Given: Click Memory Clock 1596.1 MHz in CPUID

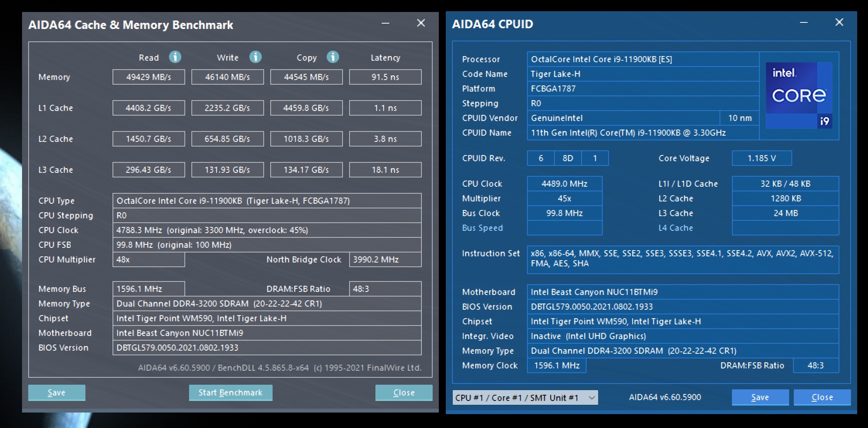Looking at the screenshot, I should click(556, 365).
